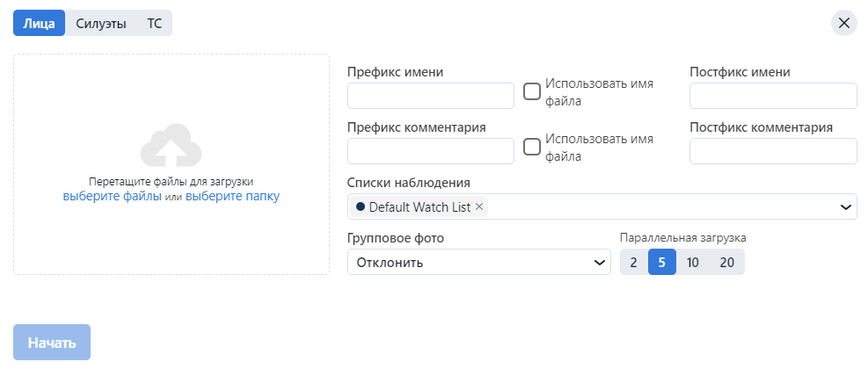Select the Лица tab
Screen dimensions: 868x369
coord(40,24)
